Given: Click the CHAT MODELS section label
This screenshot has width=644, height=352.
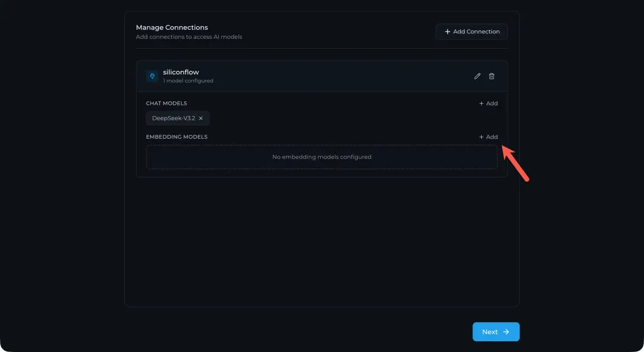Looking at the screenshot, I should pyautogui.click(x=166, y=104).
